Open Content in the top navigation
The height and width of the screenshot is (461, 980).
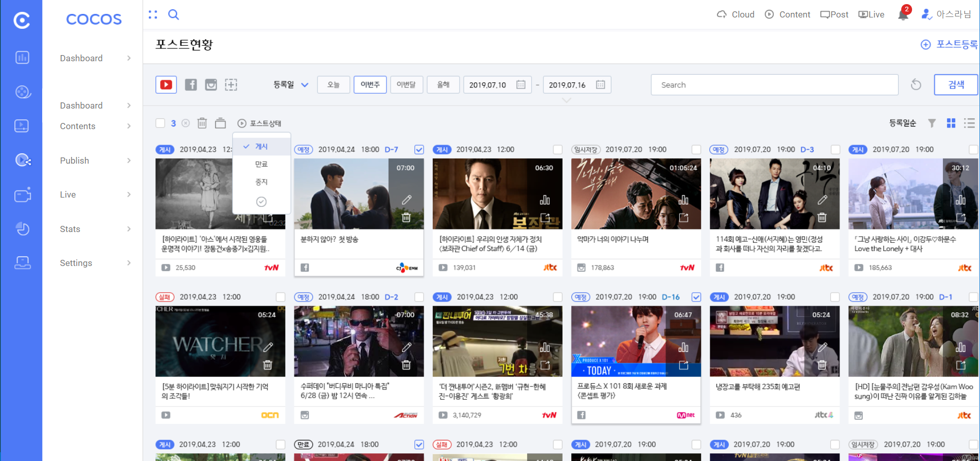(x=787, y=14)
